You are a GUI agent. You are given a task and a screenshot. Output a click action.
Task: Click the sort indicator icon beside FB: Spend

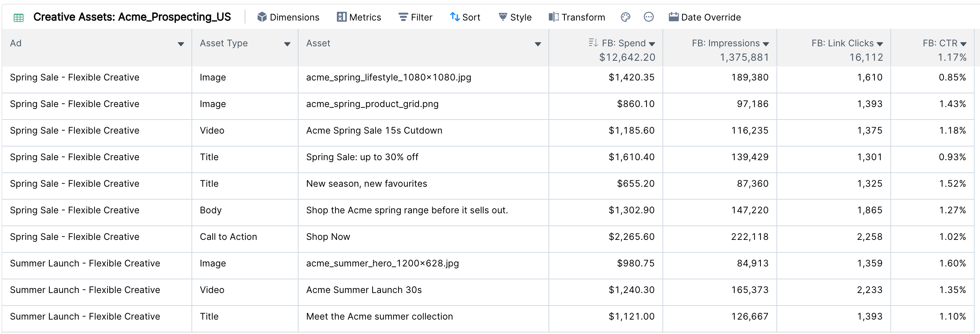pos(593,43)
